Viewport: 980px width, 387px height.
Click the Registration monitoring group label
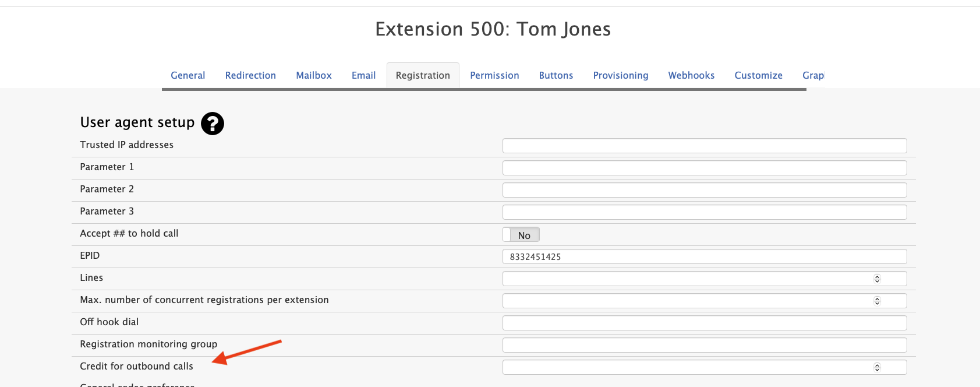(x=148, y=344)
